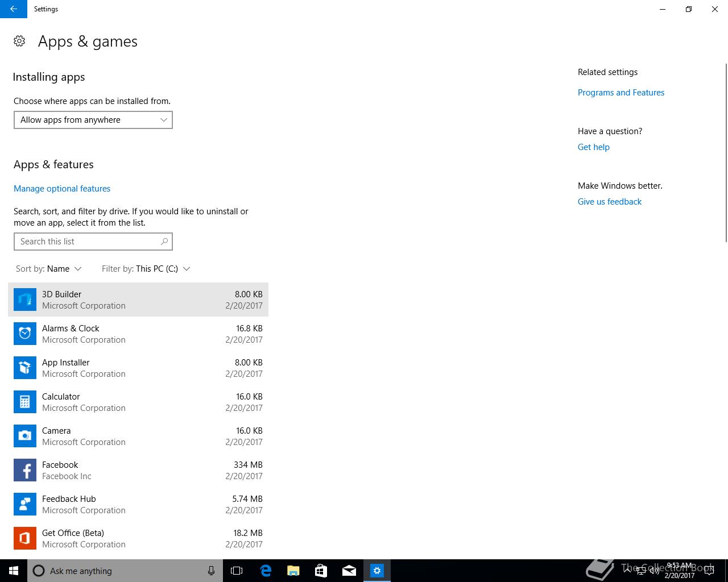Click the Settings gear home icon
Screen dimensions: 728x582
click(x=19, y=41)
